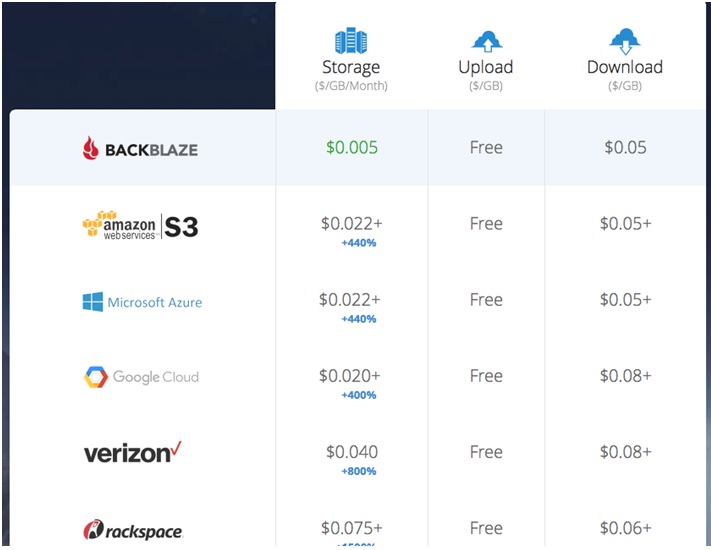Click Backblaze's green $0.005 storage price
Screen dimensions: 711x550
pos(352,147)
